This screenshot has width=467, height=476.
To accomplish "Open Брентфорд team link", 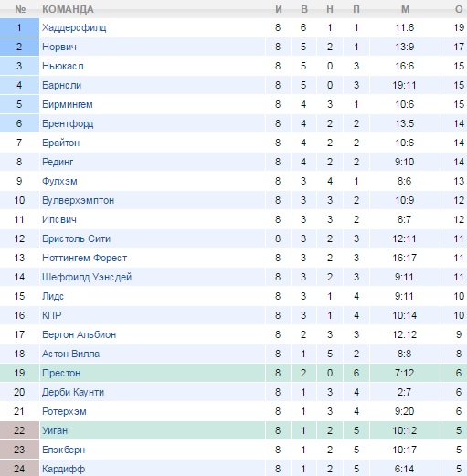I will 68,123.
